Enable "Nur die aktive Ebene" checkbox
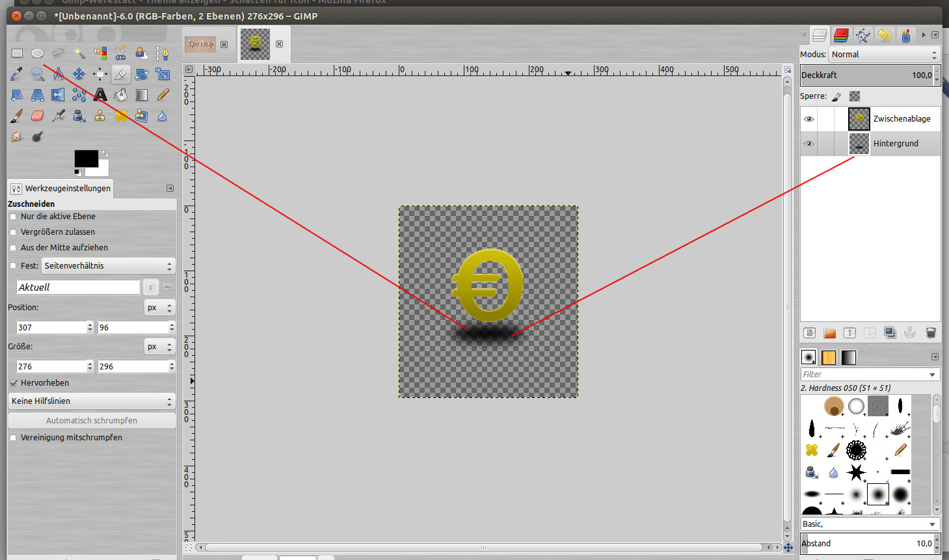949x560 pixels. coord(13,217)
